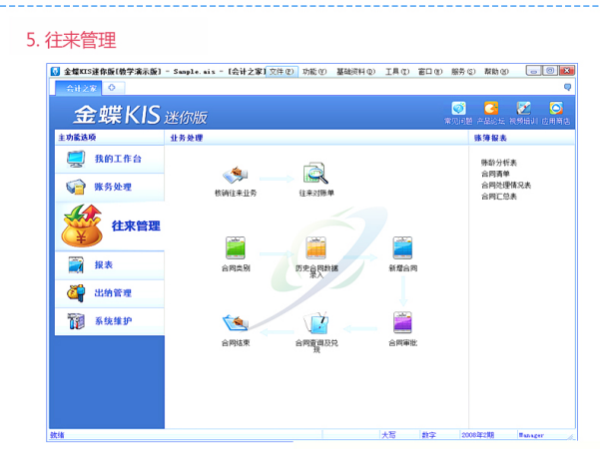Click the 2008年2期 period in the status bar

point(478,435)
